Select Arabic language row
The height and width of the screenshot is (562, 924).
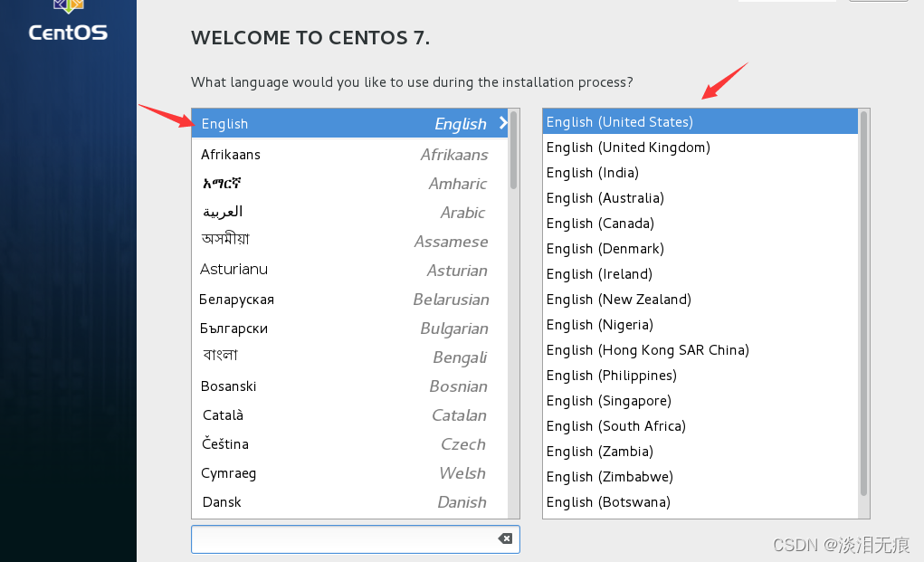(x=349, y=212)
